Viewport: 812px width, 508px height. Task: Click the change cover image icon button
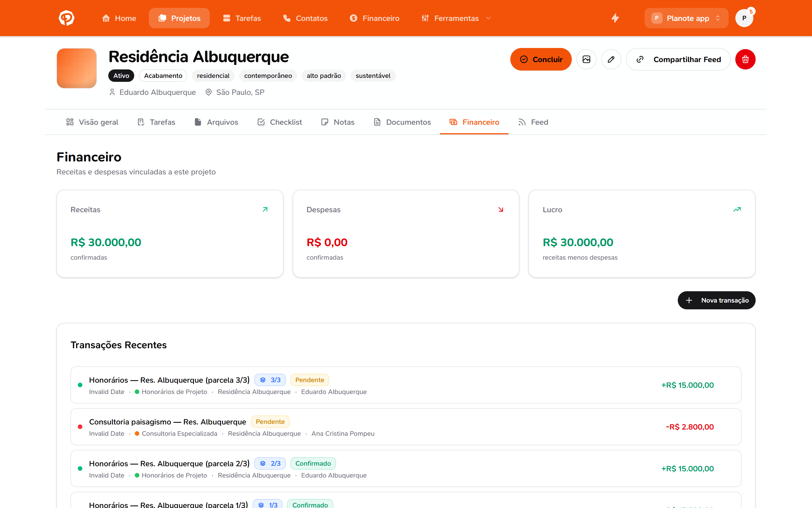coord(586,60)
